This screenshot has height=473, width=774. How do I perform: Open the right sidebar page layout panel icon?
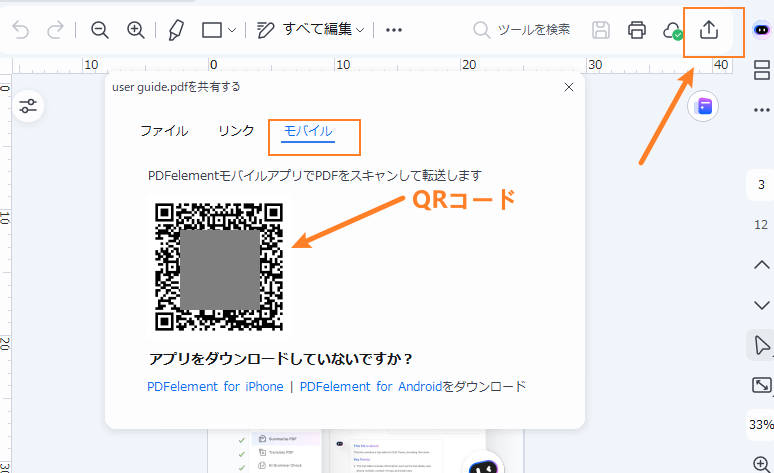pos(762,70)
